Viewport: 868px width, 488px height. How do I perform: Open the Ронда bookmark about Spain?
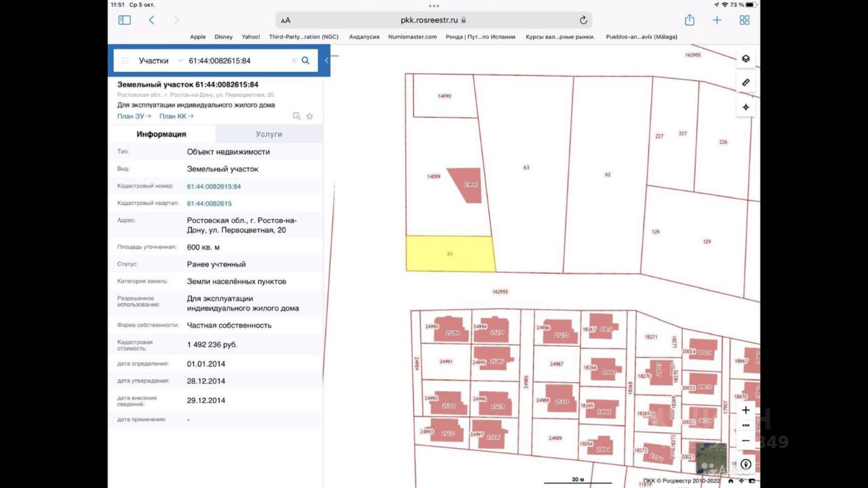click(x=481, y=37)
